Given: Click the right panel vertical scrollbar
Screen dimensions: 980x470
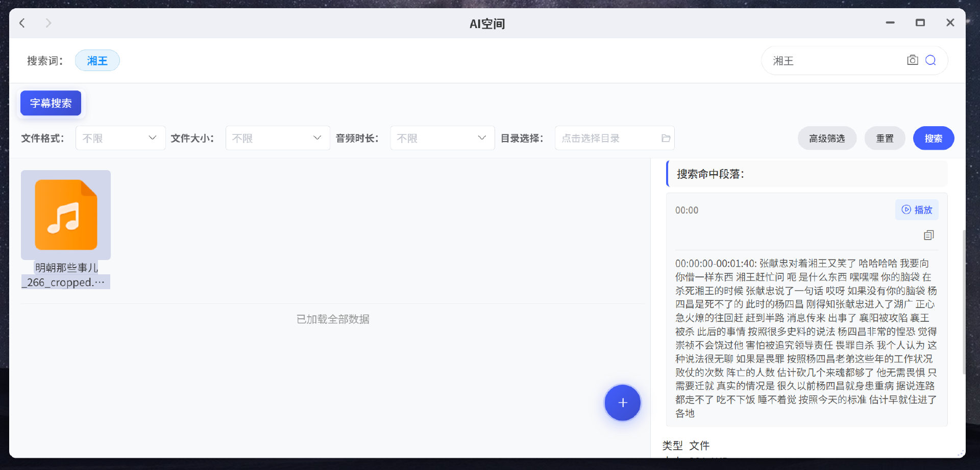Looking at the screenshot, I should coord(964,301).
